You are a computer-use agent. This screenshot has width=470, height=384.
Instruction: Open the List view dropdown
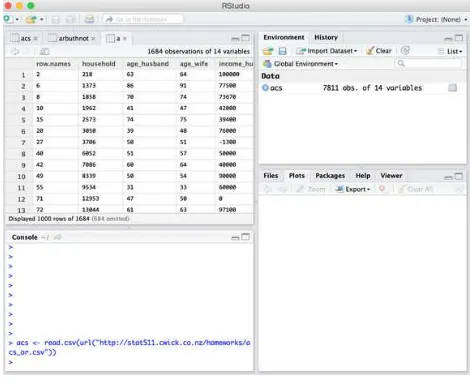pos(450,51)
